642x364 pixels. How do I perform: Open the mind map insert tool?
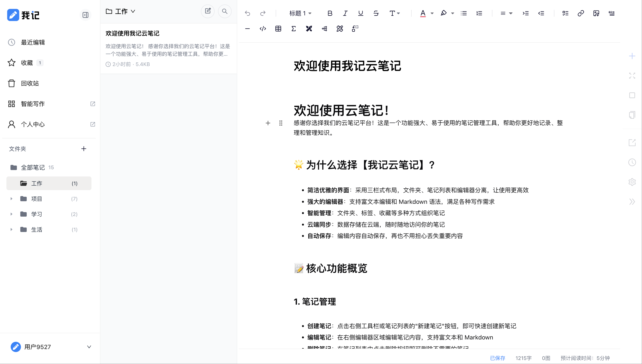[324, 28]
